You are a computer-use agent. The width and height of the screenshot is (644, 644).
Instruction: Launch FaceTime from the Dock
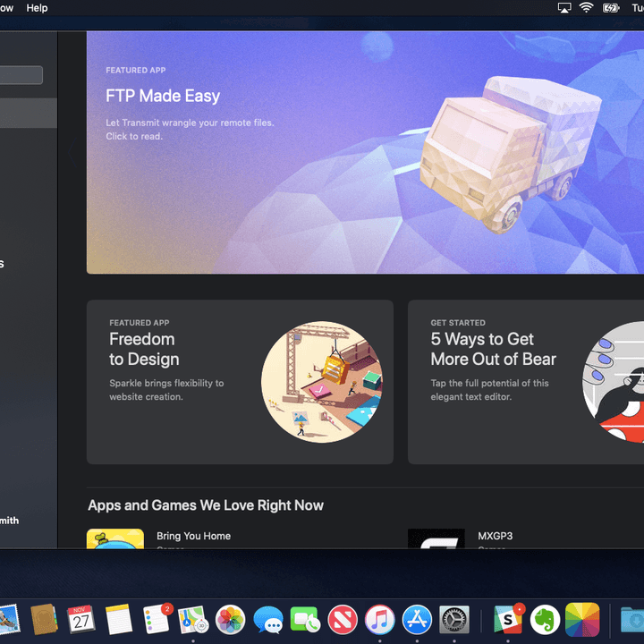click(305, 619)
